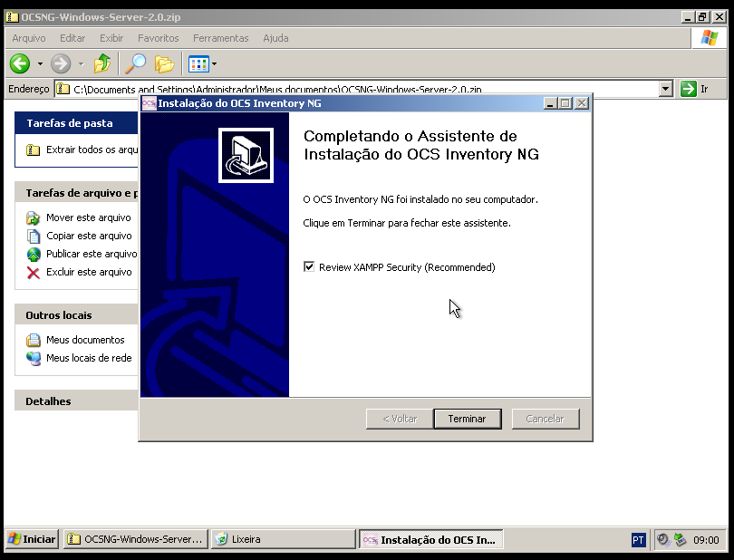Click the 09:00 clock in tray

706,540
